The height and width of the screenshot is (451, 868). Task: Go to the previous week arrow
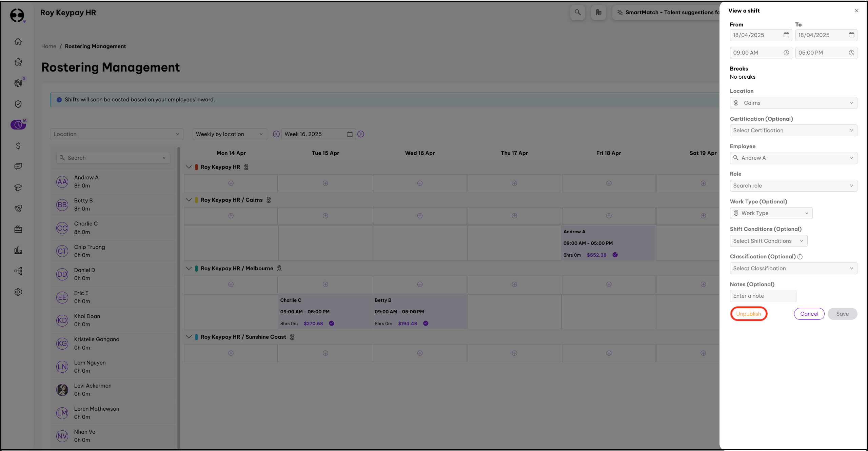click(x=276, y=134)
